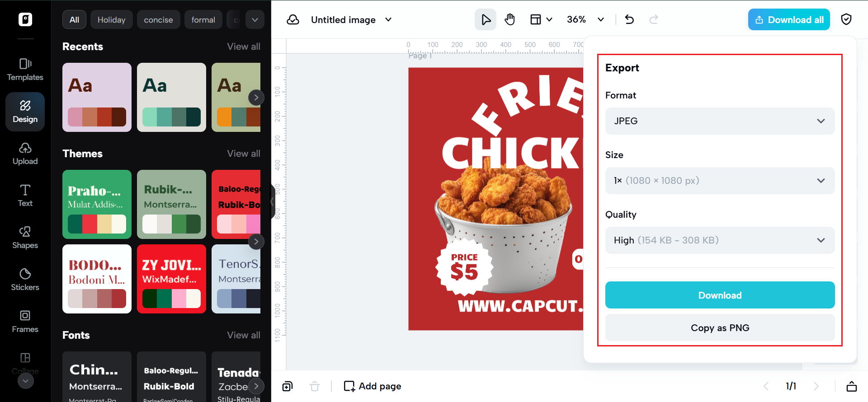Viewport: 868px width, 402px height.
Task: Click the cloud save status icon
Action: (x=293, y=19)
